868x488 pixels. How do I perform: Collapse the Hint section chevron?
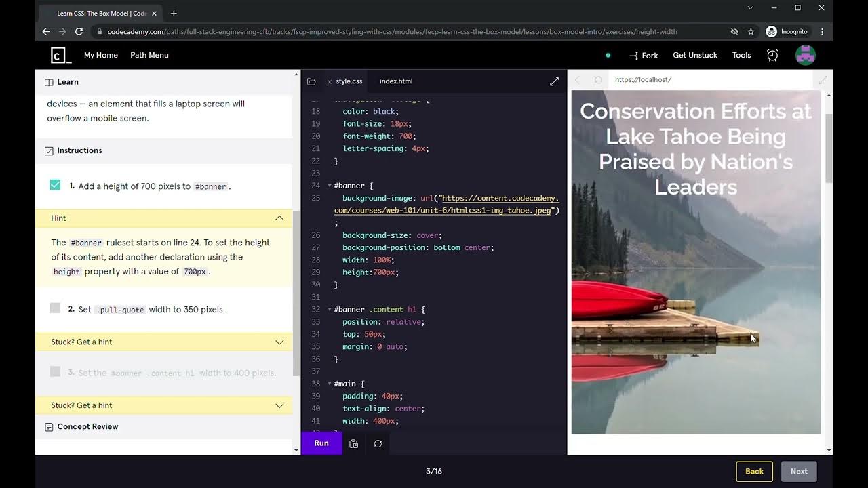(x=279, y=218)
